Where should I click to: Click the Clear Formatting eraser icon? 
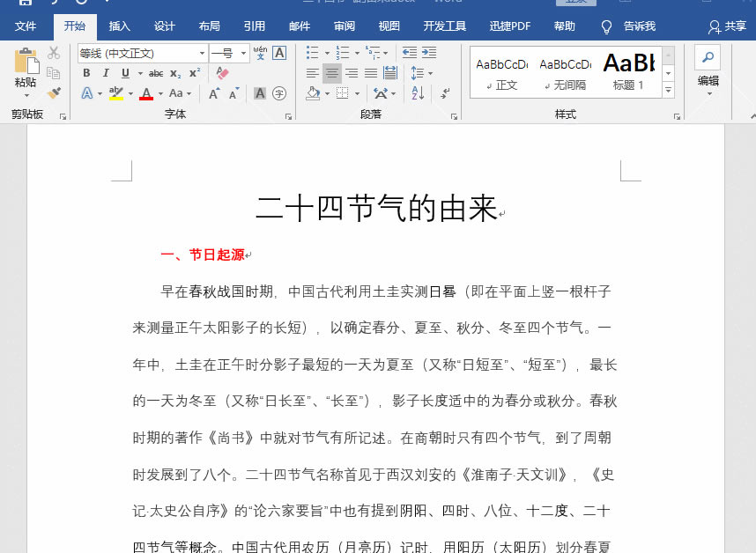[222, 73]
